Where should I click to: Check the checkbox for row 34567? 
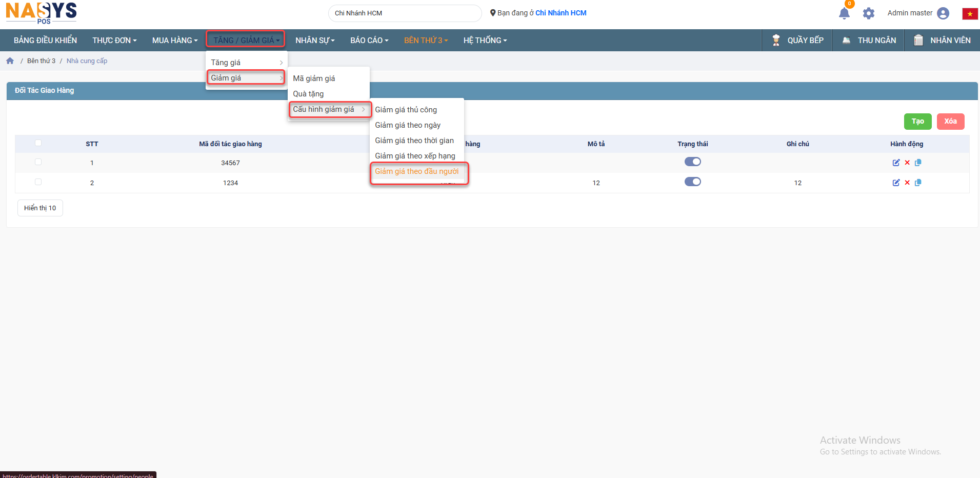[38, 162]
